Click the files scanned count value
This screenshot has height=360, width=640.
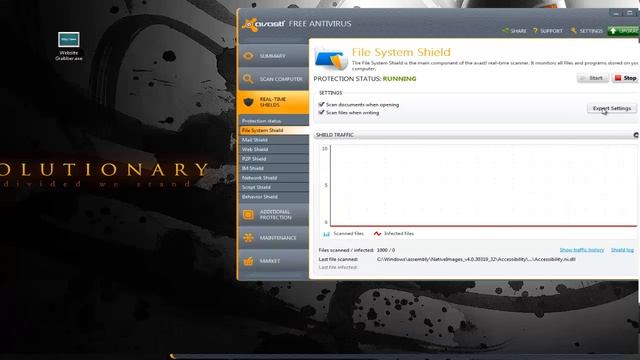tap(385, 250)
